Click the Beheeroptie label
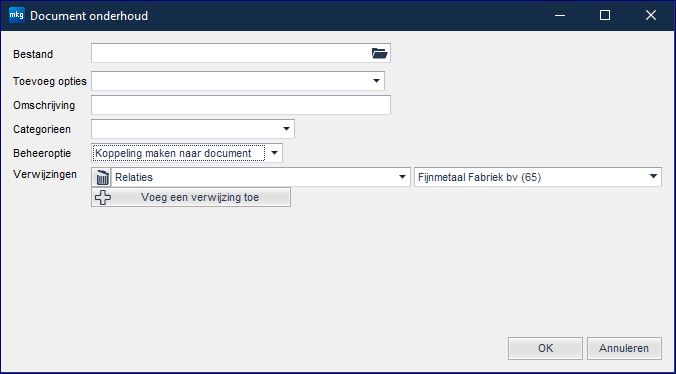This screenshot has width=676, height=374. (42, 153)
